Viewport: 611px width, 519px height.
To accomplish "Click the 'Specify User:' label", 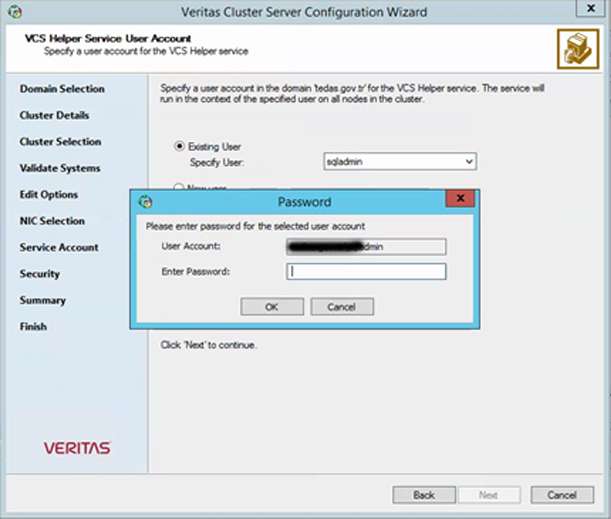I will coord(217,162).
